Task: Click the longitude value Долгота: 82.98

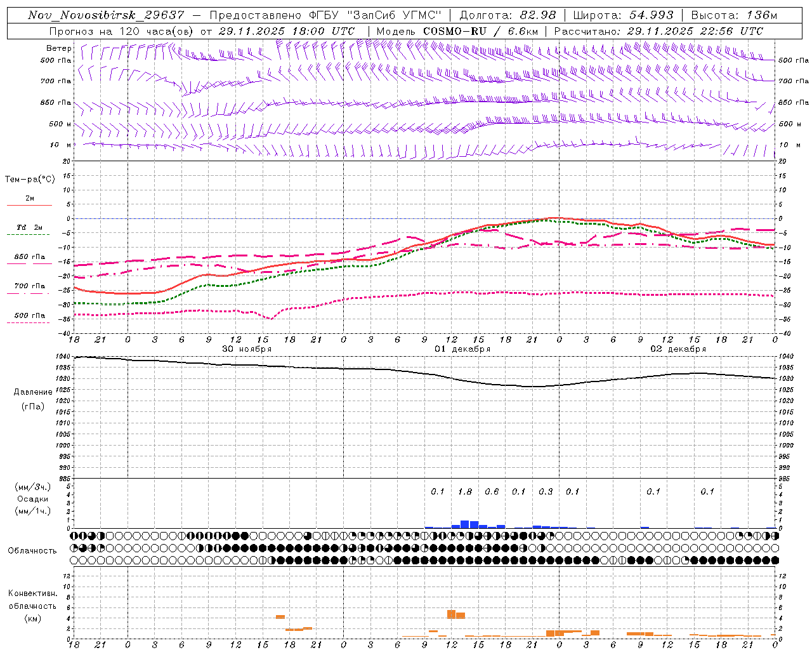Action: point(507,15)
